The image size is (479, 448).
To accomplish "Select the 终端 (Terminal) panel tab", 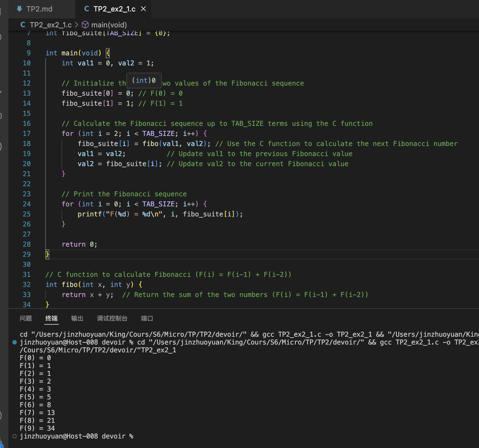I will 51,318.
